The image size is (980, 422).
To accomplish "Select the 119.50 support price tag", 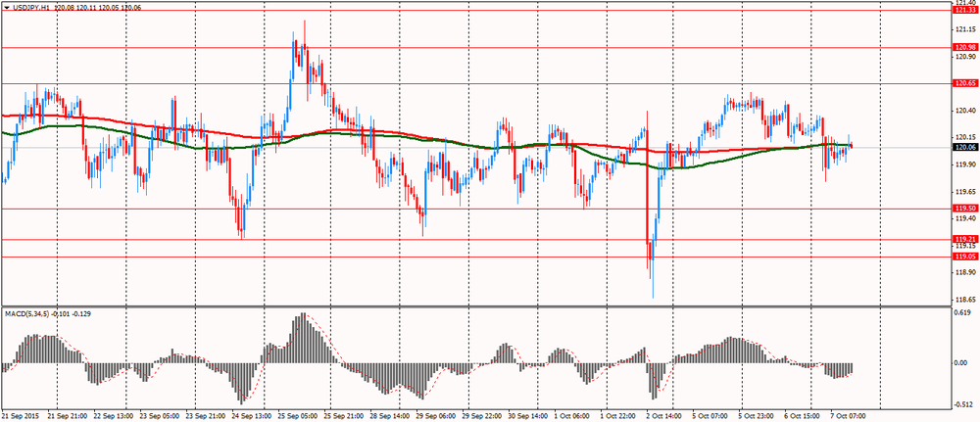I will [964, 209].
